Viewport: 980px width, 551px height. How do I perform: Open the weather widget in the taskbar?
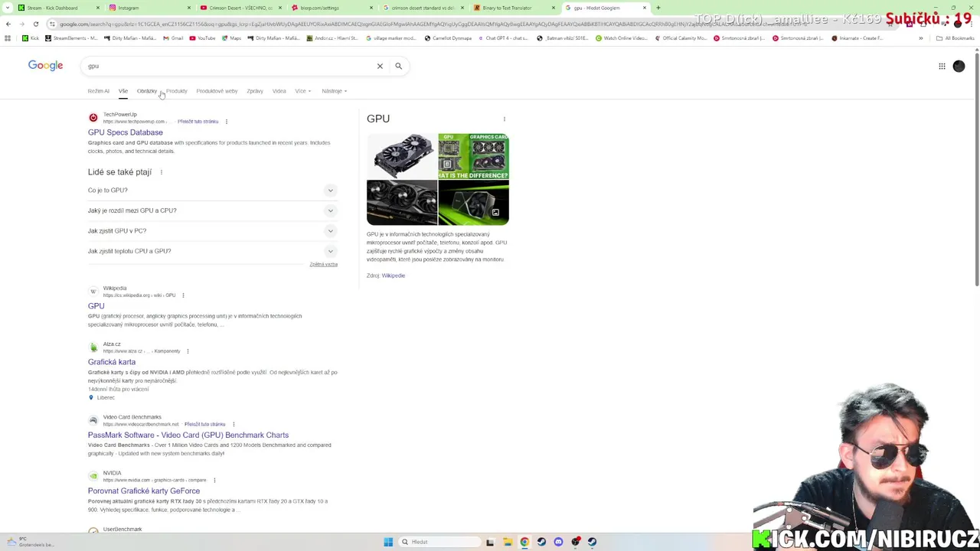(31, 542)
